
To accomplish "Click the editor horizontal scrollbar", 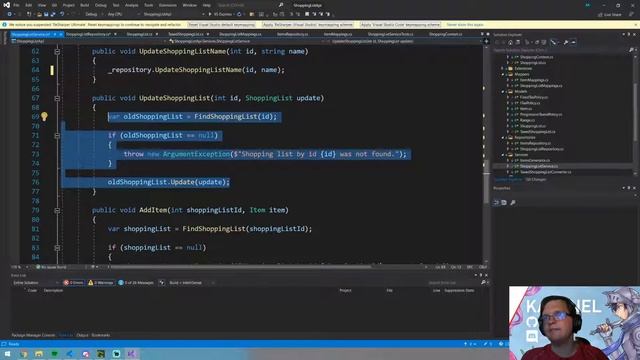I will pyautogui.click(x=241, y=267).
